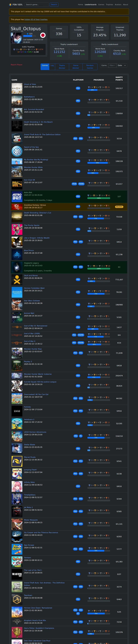This screenshot has height=644, width=138.
Task: Click the Report Player link
Action: coord(17,65)
